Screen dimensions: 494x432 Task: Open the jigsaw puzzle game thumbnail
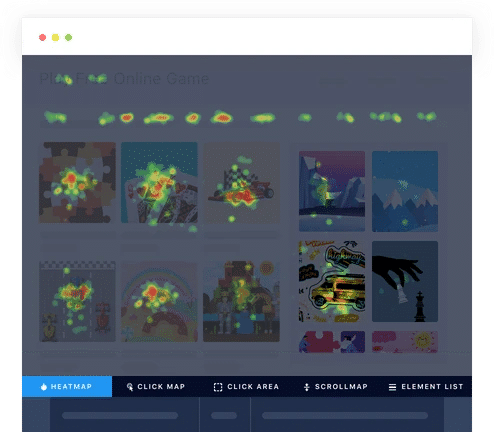point(77,183)
